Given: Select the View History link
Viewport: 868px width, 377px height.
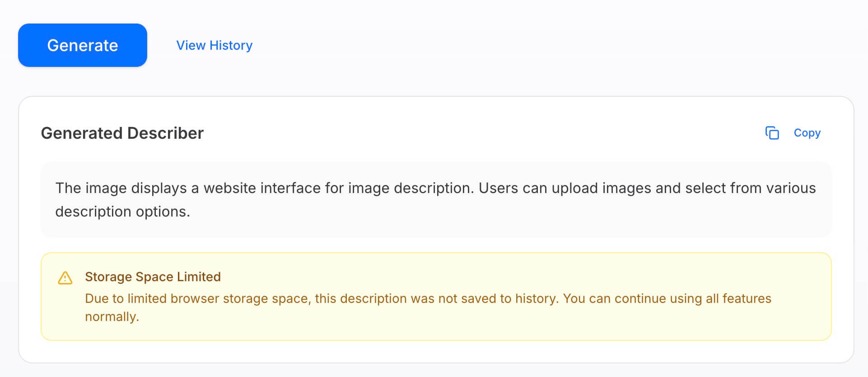Looking at the screenshot, I should pyautogui.click(x=214, y=45).
